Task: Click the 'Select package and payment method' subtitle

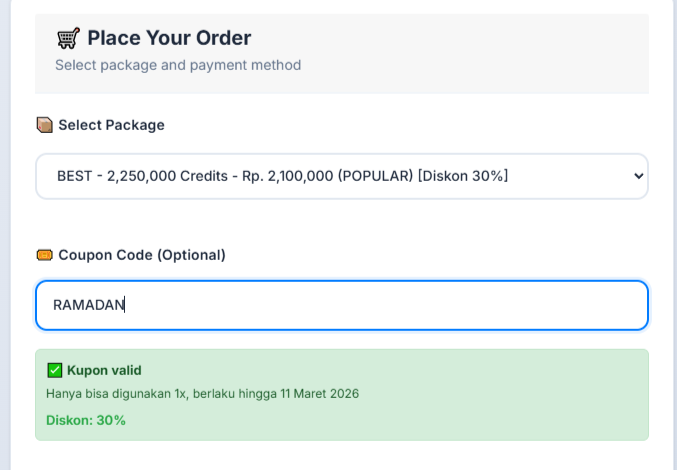Action: pos(178,65)
